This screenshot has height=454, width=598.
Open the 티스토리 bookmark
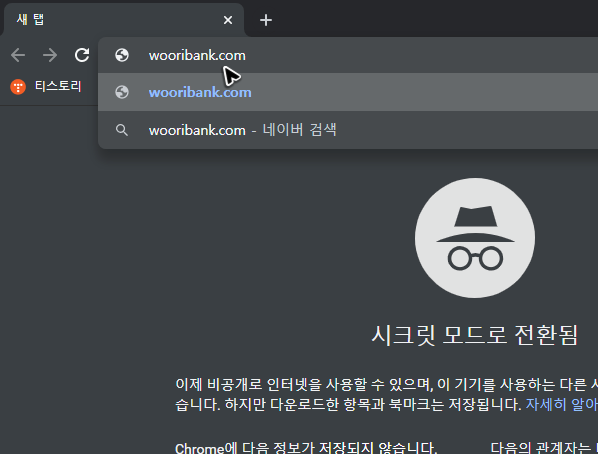(46, 86)
